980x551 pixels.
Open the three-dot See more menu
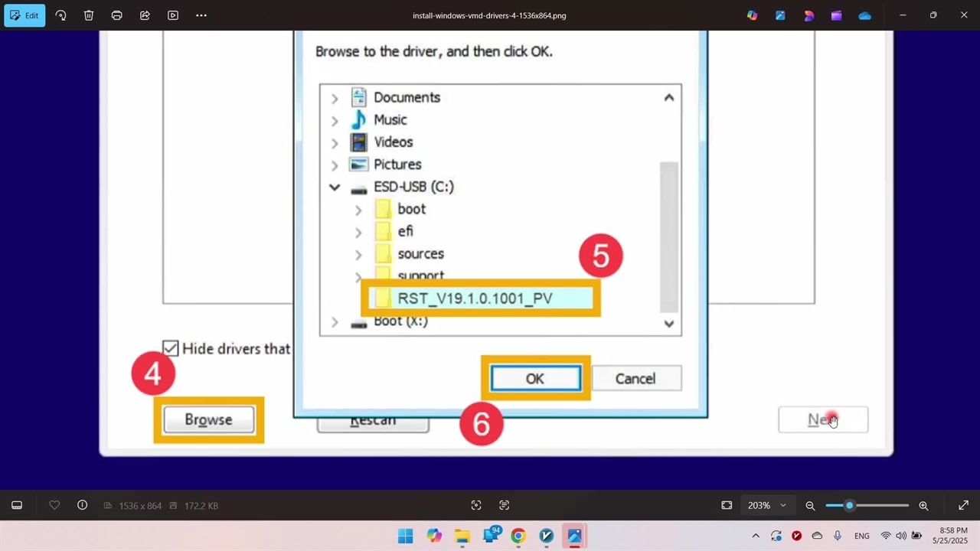click(201, 15)
